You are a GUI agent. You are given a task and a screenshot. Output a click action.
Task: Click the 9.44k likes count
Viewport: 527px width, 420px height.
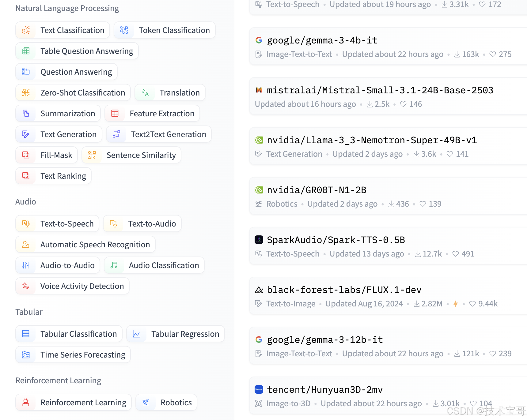point(483,304)
